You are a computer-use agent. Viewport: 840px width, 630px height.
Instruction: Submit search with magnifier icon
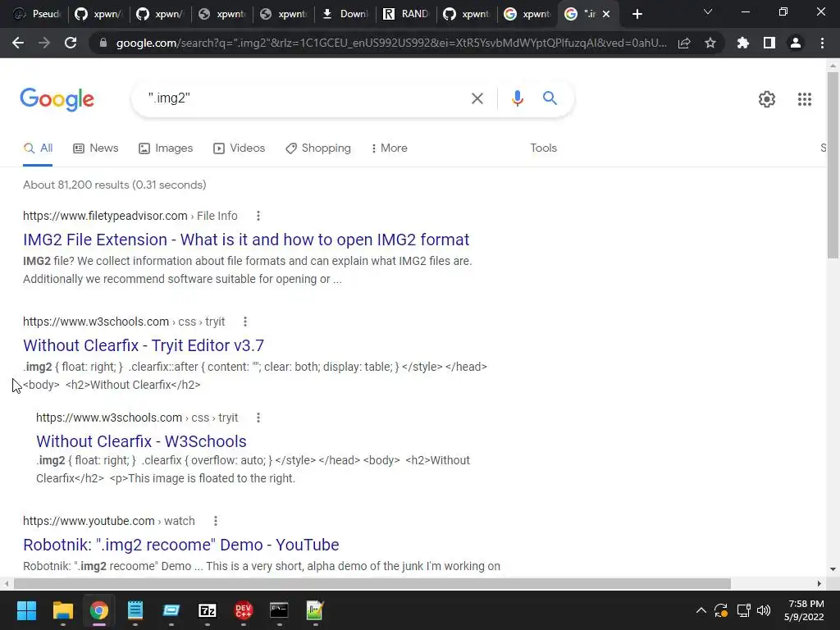[x=550, y=98]
